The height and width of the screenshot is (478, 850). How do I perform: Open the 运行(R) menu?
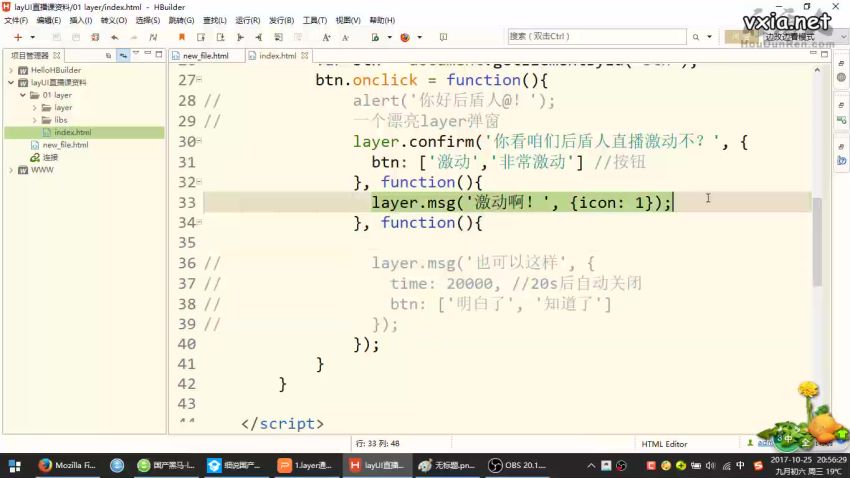click(x=247, y=20)
